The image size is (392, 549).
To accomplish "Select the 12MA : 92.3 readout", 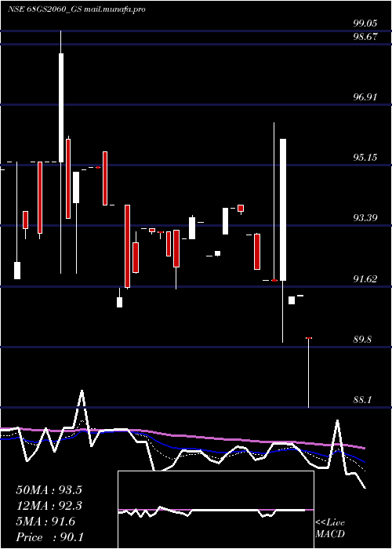I will tap(49, 506).
